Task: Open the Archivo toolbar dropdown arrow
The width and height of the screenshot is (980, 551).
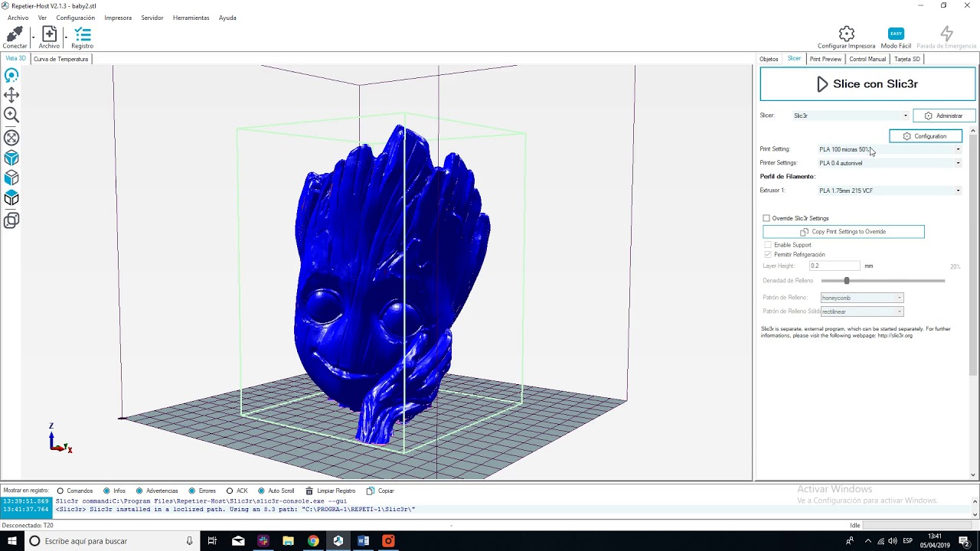Action: tap(66, 36)
